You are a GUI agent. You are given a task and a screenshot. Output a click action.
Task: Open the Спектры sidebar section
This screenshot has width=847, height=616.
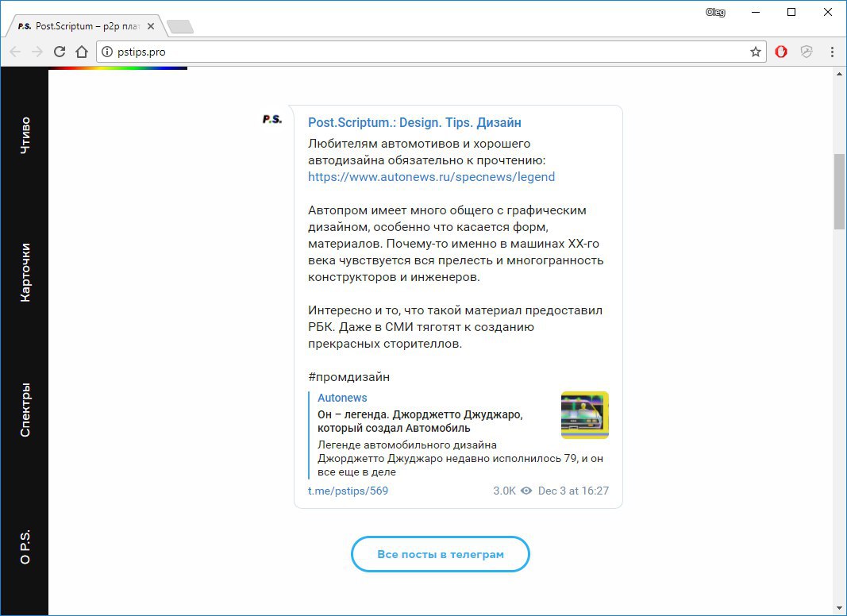[25, 410]
